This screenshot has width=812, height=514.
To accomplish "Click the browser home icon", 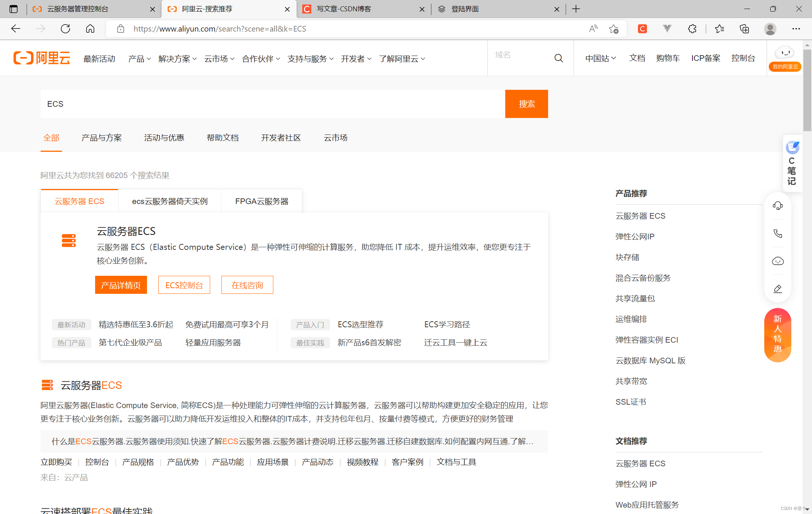I will pos(90,29).
